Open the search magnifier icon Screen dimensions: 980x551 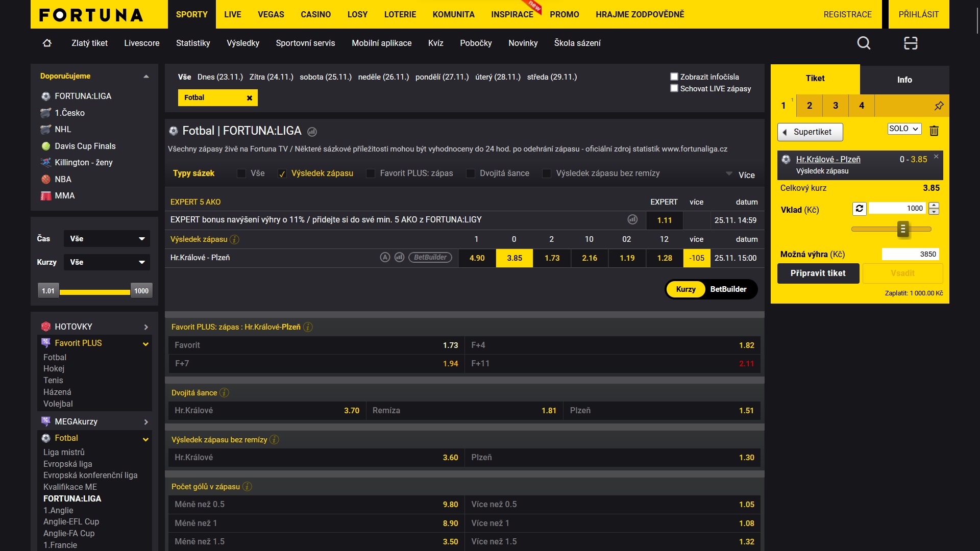coord(864,43)
